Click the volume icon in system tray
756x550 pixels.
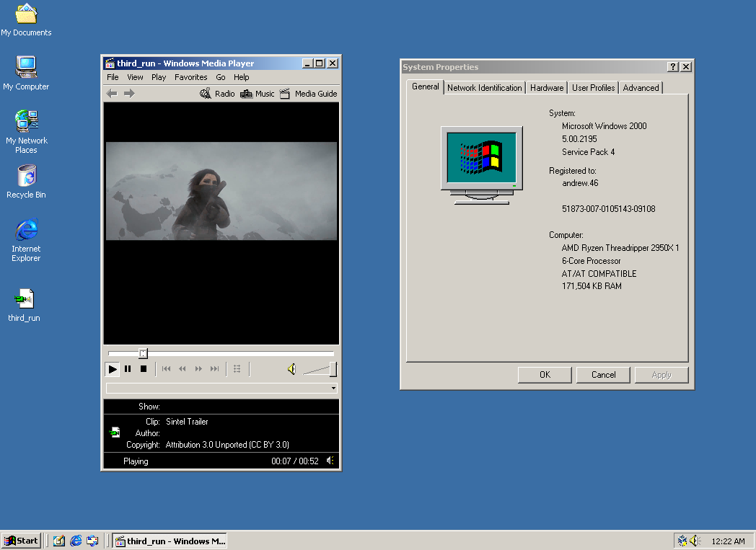(695, 541)
